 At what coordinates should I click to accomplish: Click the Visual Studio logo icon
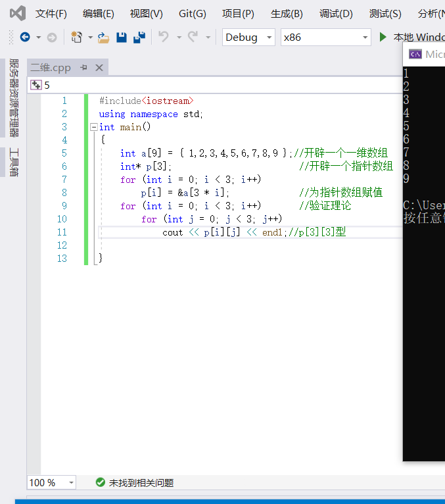point(18,14)
